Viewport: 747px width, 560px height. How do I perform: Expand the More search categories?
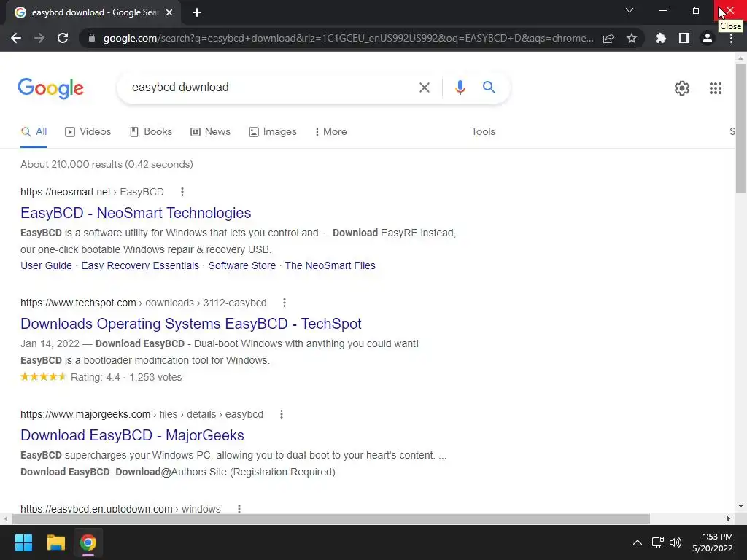pos(330,131)
